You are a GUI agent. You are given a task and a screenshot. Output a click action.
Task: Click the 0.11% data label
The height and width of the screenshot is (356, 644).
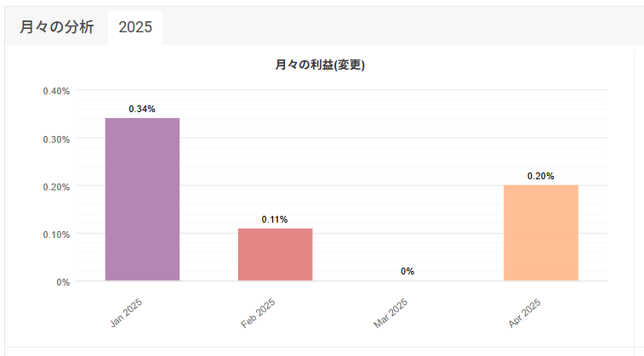tap(275, 219)
